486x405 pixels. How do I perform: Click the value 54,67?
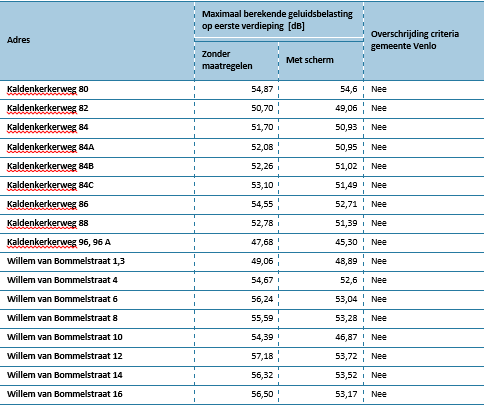(x=262, y=280)
